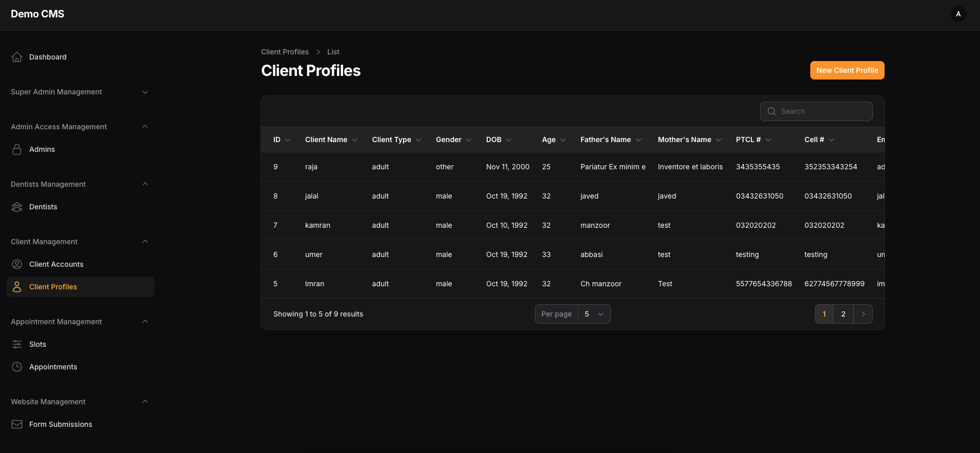Image resolution: width=980 pixels, height=453 pixels.
Task: Click the Form Submissions envelope icon
Action: (17, 424)
